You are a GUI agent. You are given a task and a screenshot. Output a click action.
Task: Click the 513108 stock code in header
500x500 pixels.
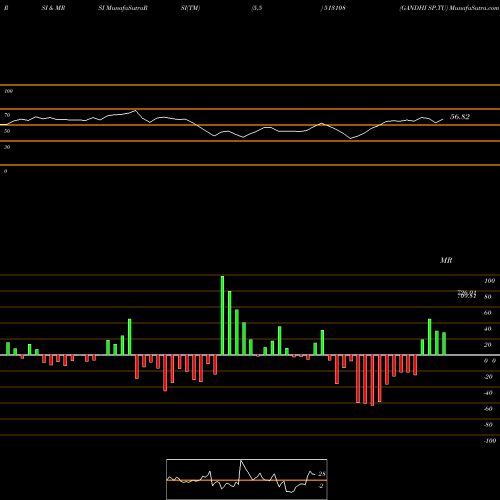pos(334,8)
